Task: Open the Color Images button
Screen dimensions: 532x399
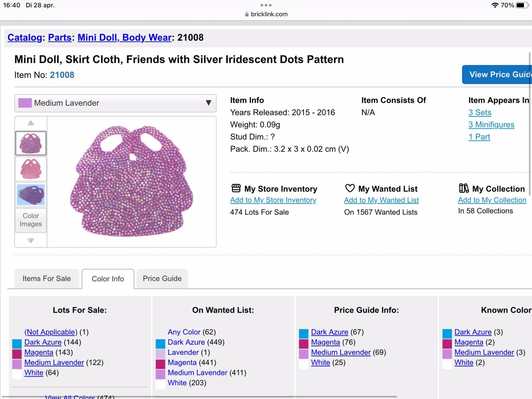Action: tap(31, 220)
